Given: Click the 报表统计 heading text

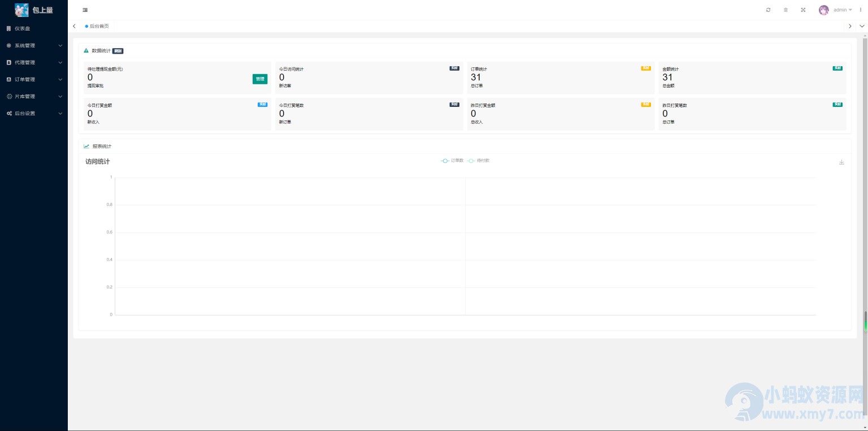Looking at the screenshot, I should click(102, 146).
